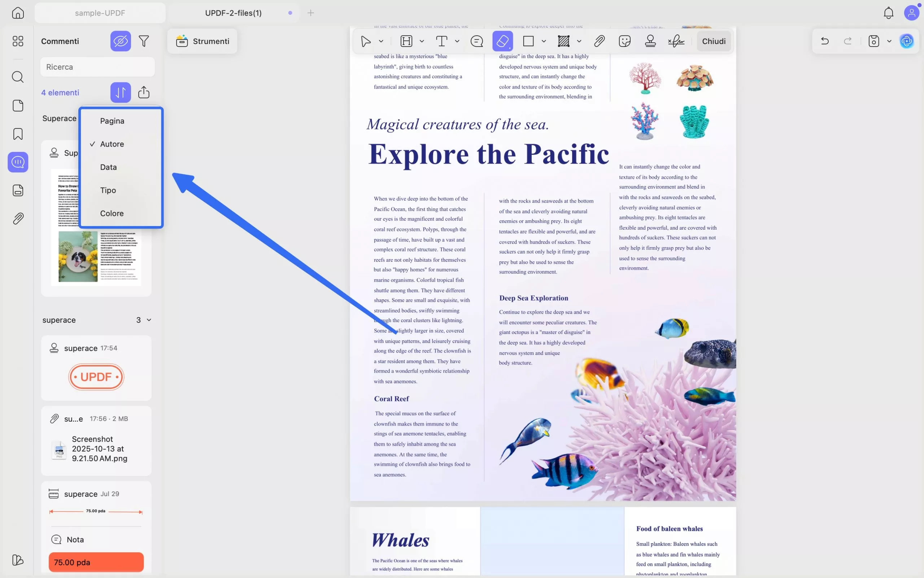
Task: Open rectangle shape dropdown arrow
Action: (x=544, y=41)
